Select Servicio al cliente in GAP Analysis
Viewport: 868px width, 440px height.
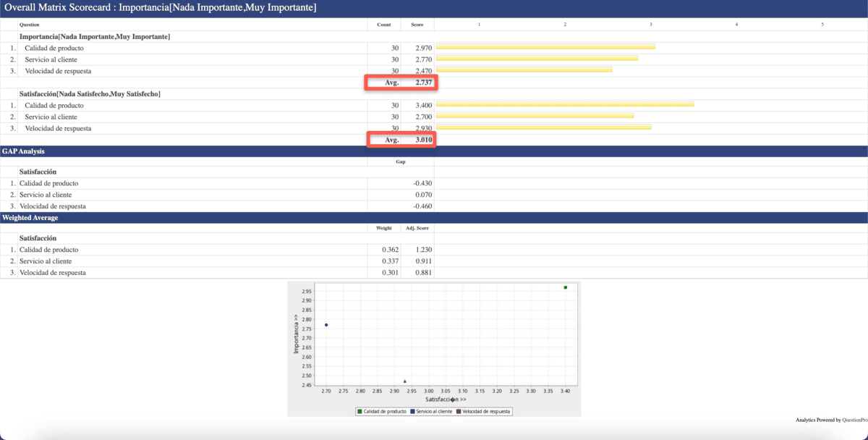coord(46,195)
